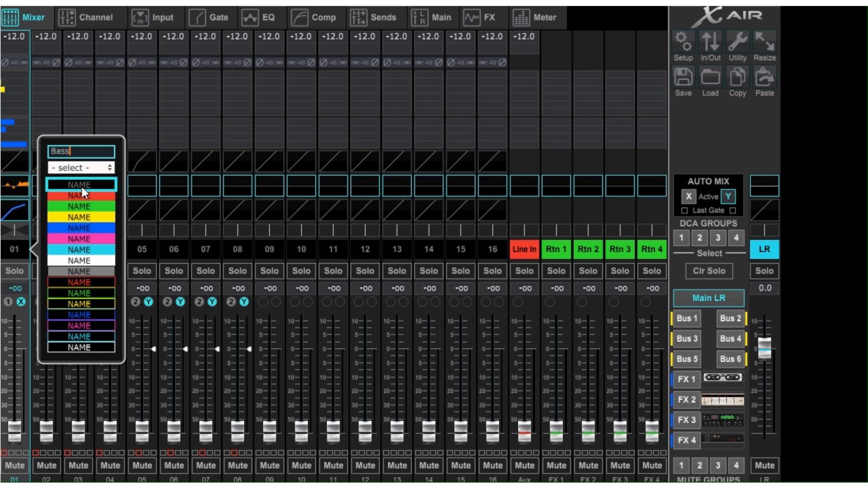Switch to the EQ tab

(x=259, y=18)
